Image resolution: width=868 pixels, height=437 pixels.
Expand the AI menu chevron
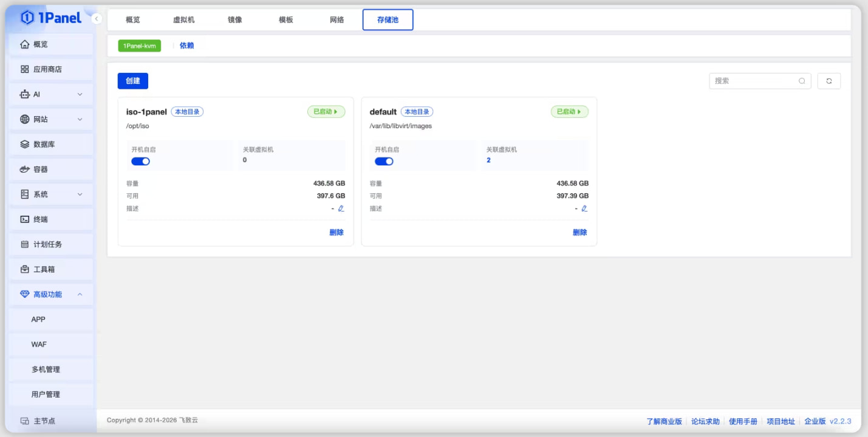point(80,94)
